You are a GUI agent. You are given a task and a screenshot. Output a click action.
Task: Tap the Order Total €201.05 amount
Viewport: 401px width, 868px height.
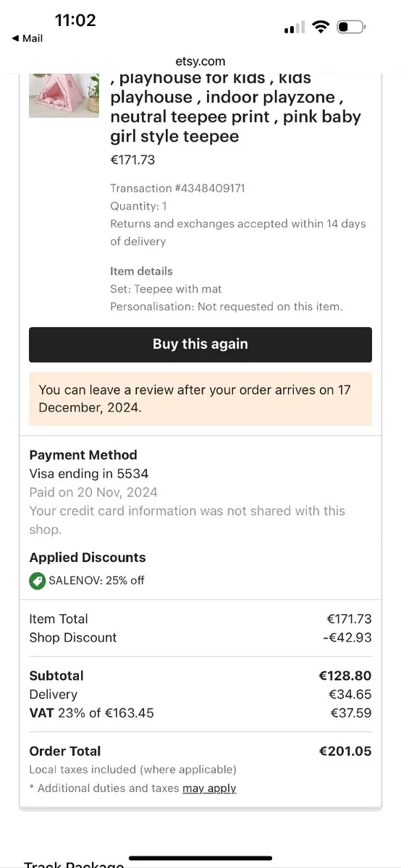pos(345,751)
